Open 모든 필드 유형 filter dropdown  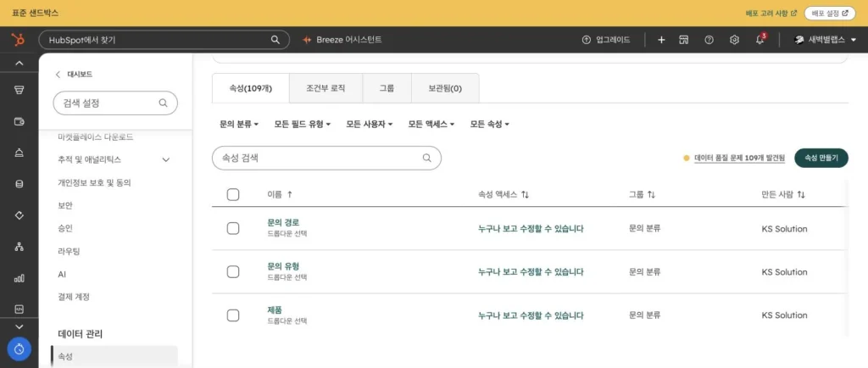point(303,125)
